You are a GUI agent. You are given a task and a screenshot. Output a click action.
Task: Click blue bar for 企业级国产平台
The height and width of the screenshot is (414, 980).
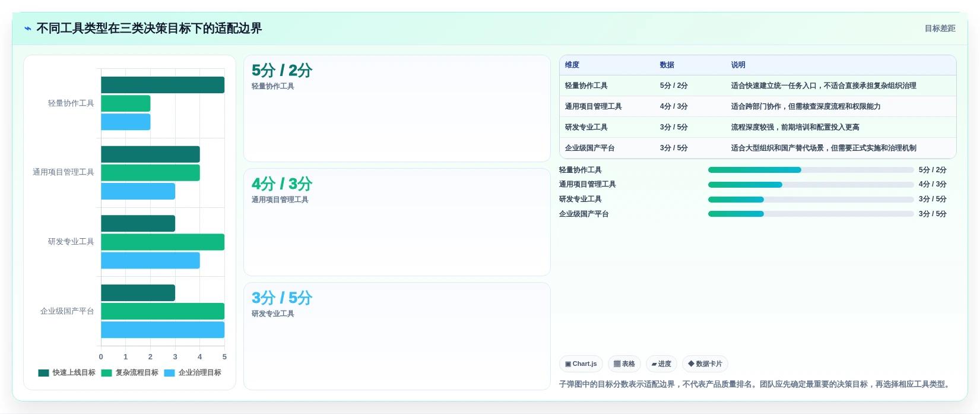[x=163, y=330]
